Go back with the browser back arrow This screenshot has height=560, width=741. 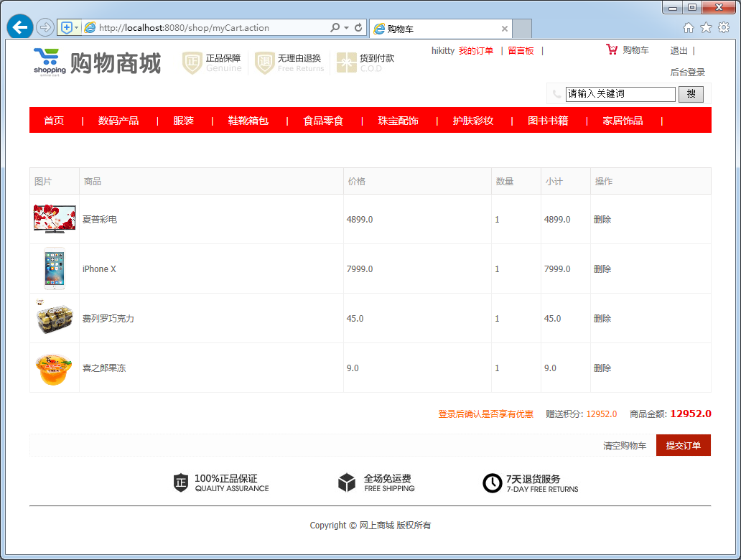click(x=20, y=27)
